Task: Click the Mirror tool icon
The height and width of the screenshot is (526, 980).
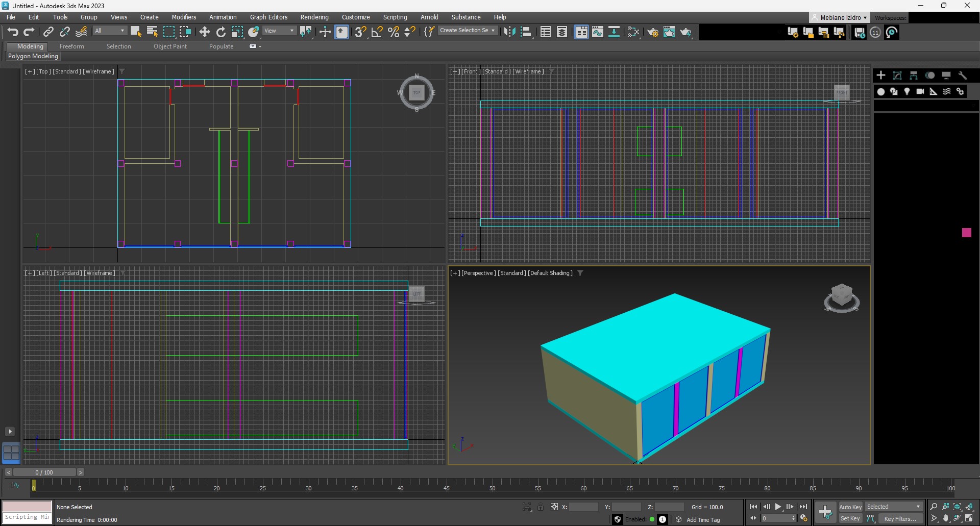Action: click(x=509, y=32)
